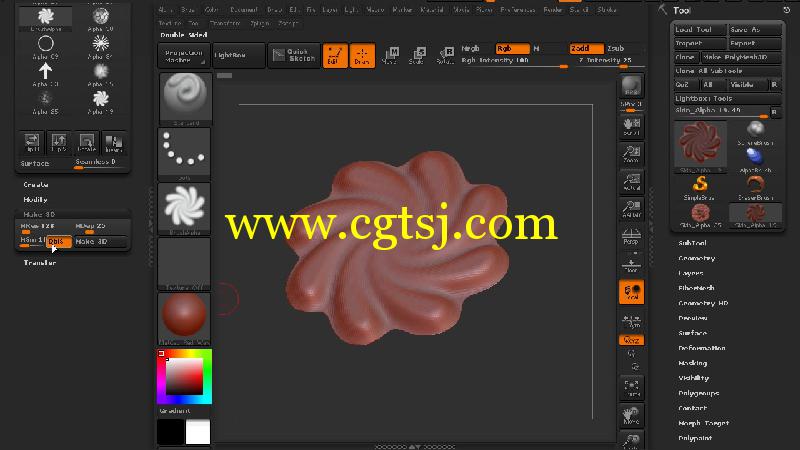Select the swirl BrushAlpha at the top of the alpha palette
This screenshot has height=450, width=800.
[45, 16]
